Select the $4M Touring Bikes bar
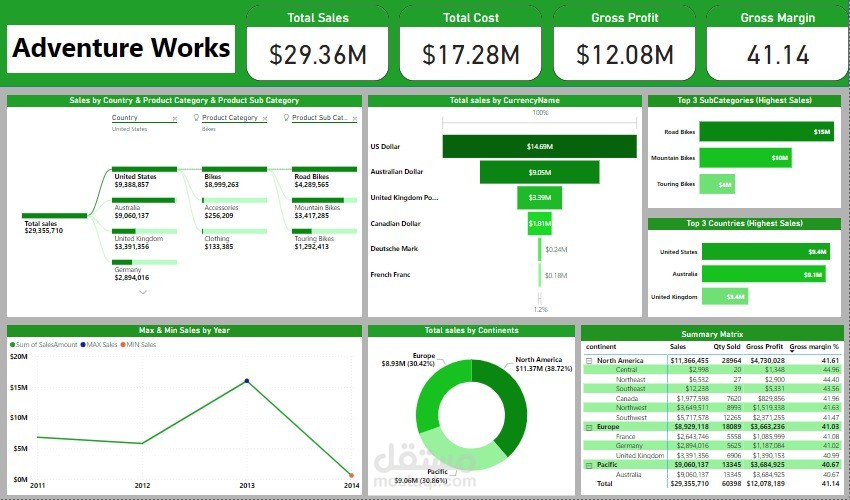850x500 pixels. point(717,184)
